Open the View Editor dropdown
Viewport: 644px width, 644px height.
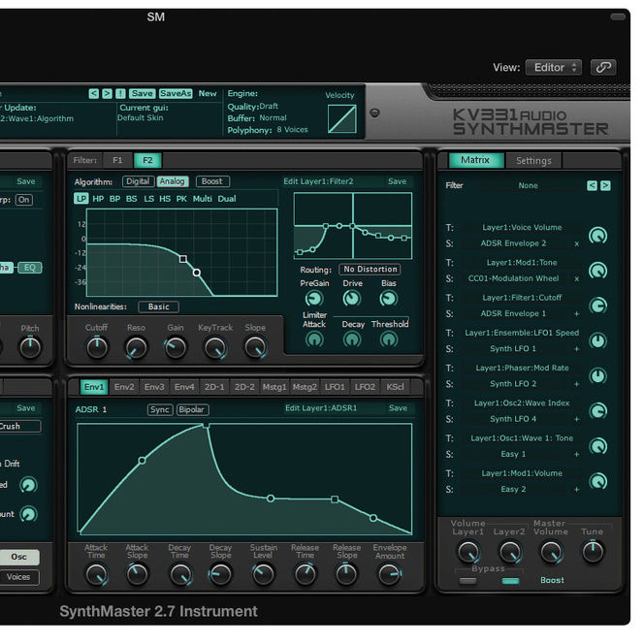553,67
